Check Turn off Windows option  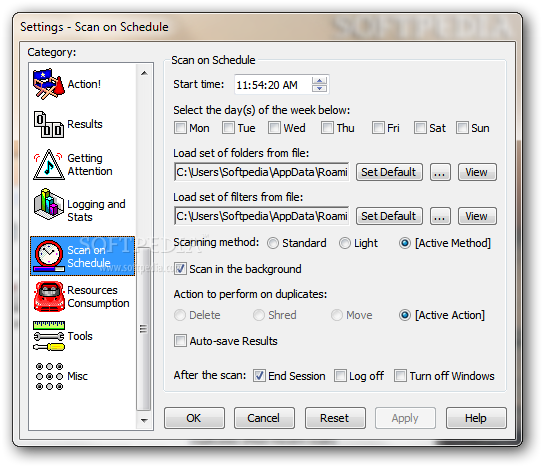[400, 376]
